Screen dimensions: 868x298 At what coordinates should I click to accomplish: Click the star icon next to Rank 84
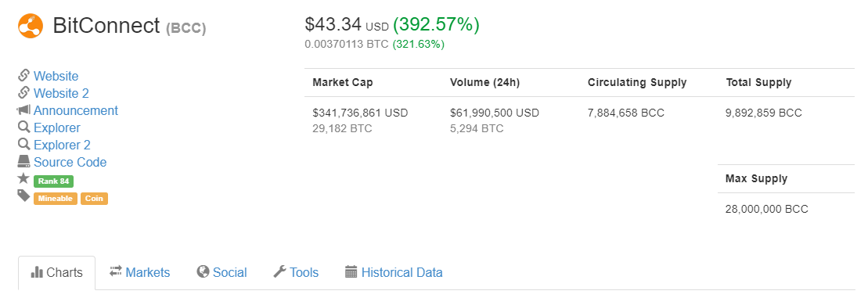click(x=23, y=178)
